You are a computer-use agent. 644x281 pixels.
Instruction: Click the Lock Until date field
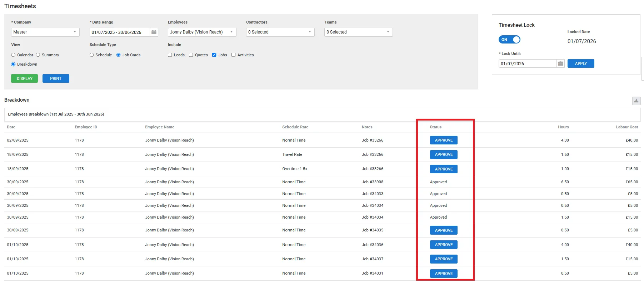point(528,63)
